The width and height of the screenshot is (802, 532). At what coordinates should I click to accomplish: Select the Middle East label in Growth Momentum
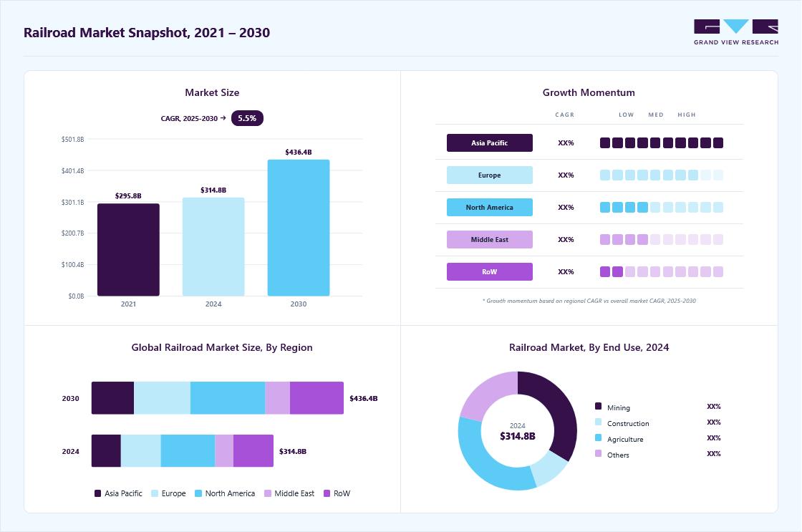click(x=490, y=239)
